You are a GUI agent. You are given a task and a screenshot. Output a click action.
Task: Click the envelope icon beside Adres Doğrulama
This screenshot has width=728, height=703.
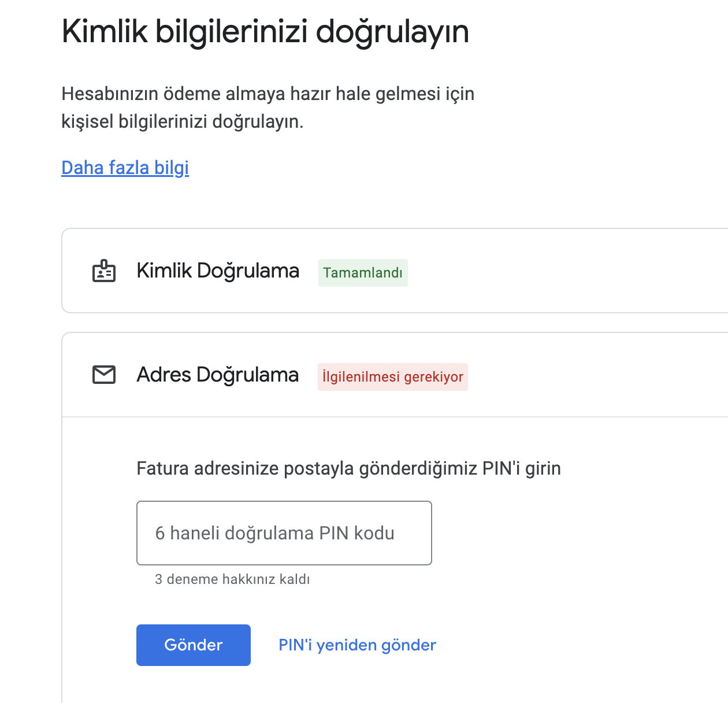[104, 375]
